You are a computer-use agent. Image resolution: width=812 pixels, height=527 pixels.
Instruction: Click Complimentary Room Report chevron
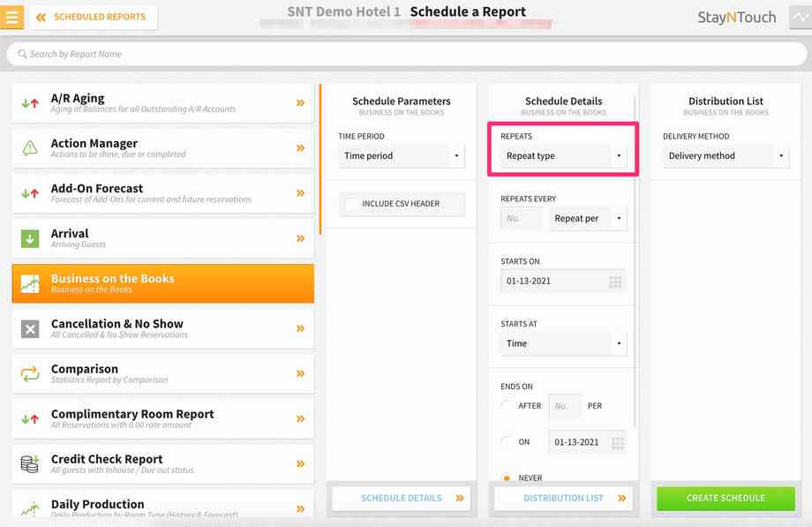click(300, 418)
